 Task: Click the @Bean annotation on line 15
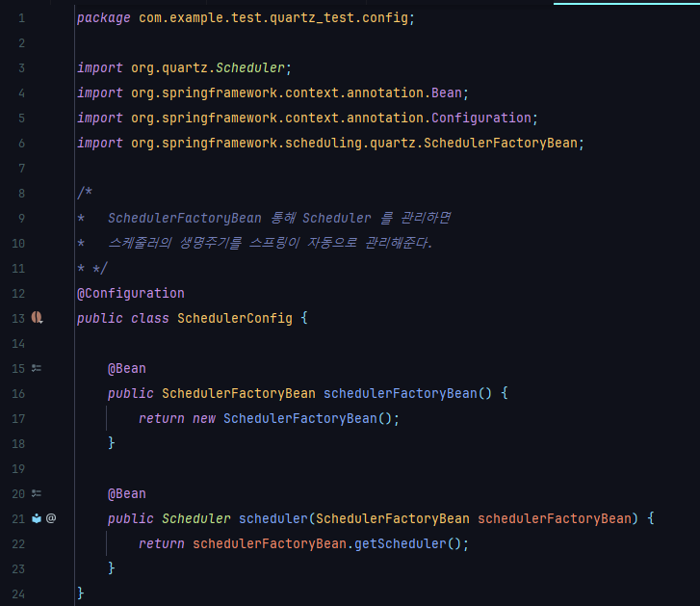(127, 368)
